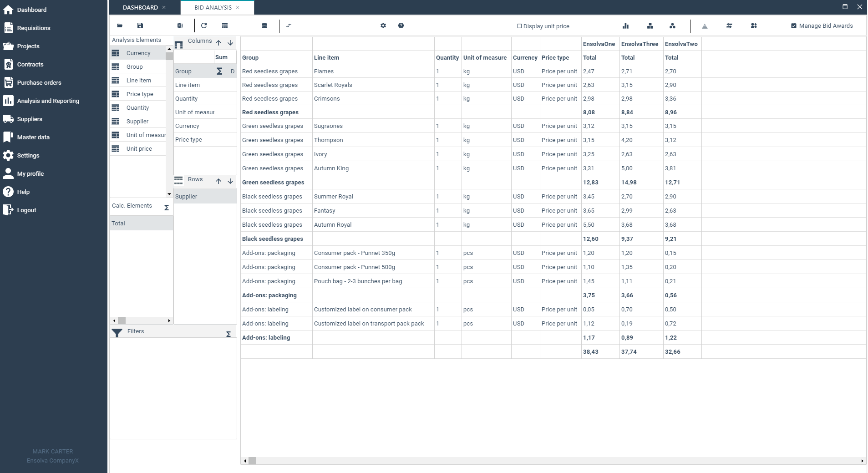Save the current bid analysis
The width and height of the screenshot is (868, 473).
point(140,25)
